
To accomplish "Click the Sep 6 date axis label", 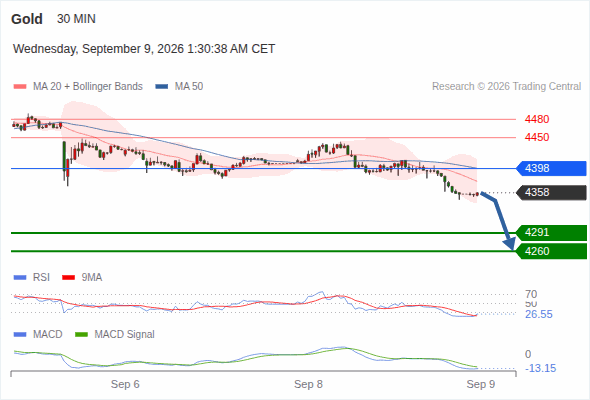I will pyautogui.click(x=125, y=384).
